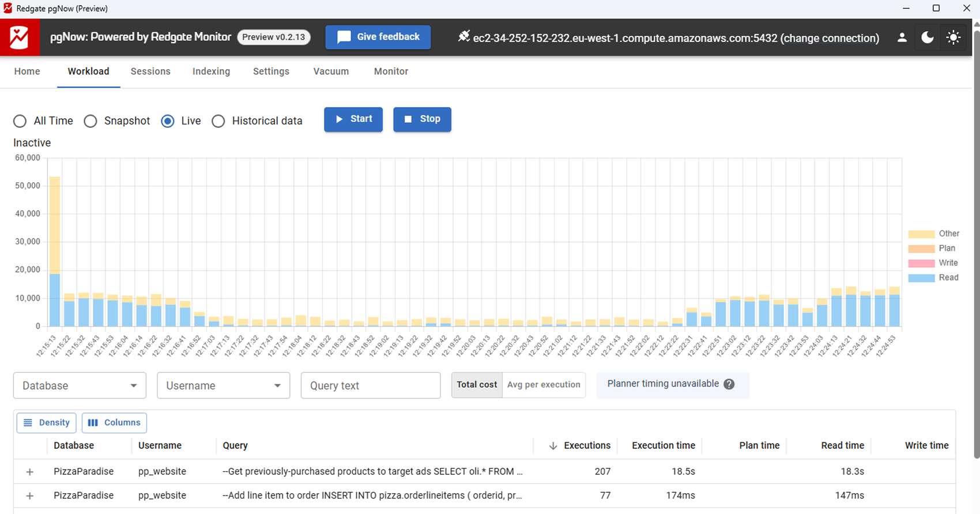Image resolution: width=980 pixels, height=514 pixels.
Task: Open the Workload tab
Action: tap(88, 71)
